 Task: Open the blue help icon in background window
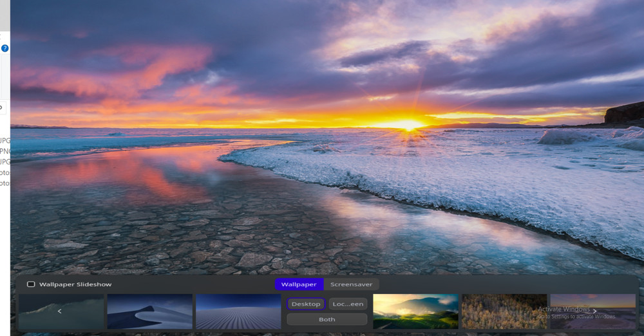[5, 48]
